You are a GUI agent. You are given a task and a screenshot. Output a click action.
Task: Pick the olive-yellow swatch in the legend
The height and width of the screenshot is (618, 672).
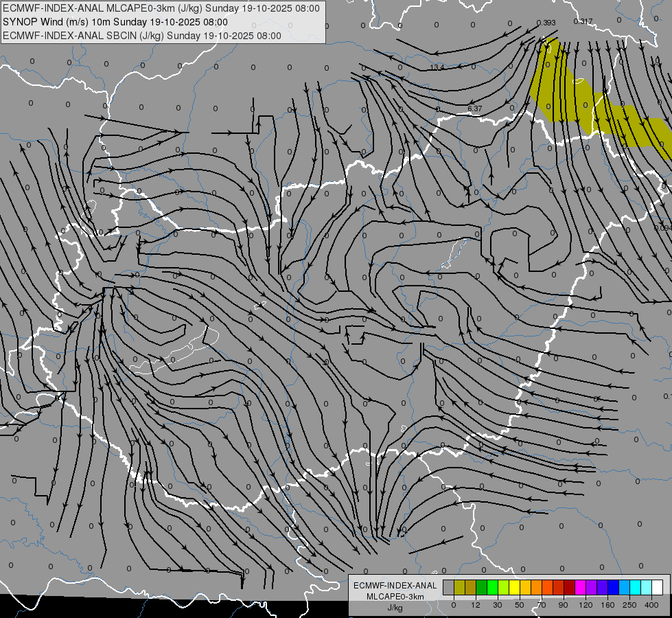[459, 587]
